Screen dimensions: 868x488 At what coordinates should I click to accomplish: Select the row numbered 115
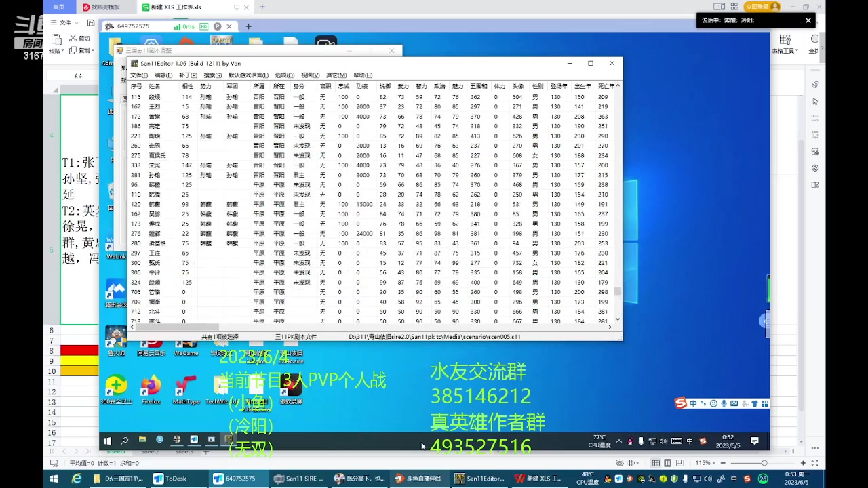point(372,97)
